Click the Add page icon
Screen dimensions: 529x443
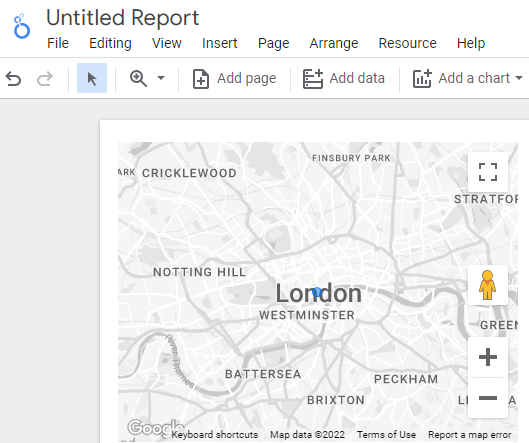(x=201, y=79)
